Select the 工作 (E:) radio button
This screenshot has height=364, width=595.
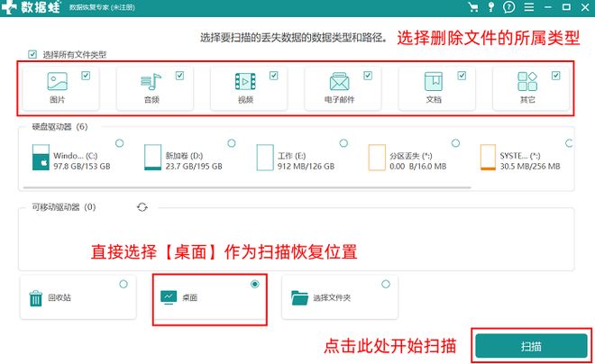click(343, 143)
